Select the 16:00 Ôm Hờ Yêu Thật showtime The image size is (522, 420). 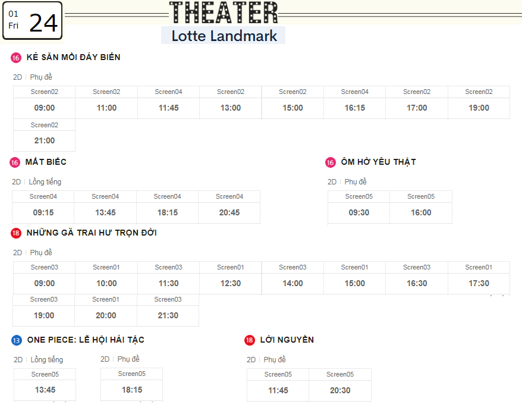[421, 207]
